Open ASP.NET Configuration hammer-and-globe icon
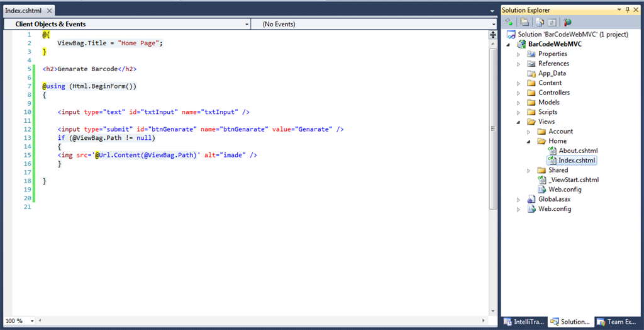 click(x=568, y=22)
